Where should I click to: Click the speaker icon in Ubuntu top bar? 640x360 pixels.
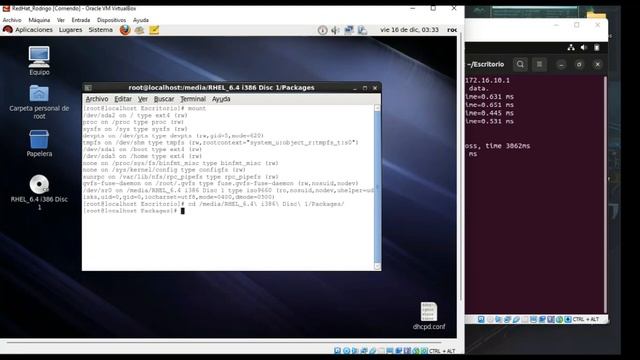584,48
